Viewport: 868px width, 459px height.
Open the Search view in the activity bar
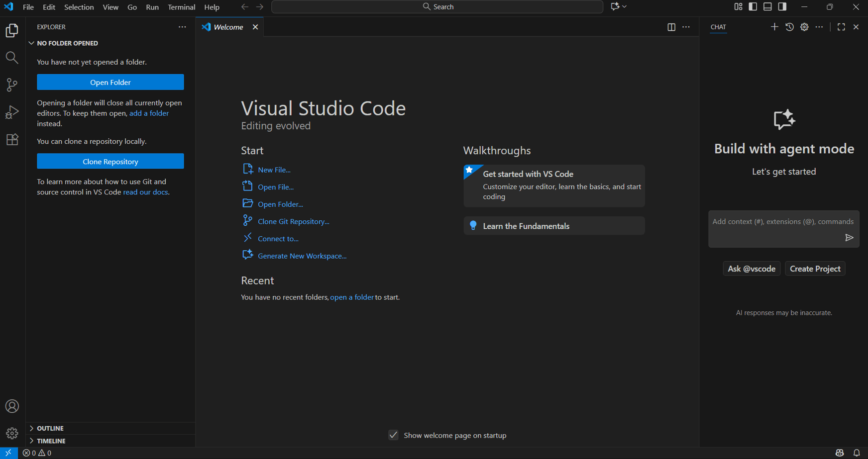(x=12, y=57)
